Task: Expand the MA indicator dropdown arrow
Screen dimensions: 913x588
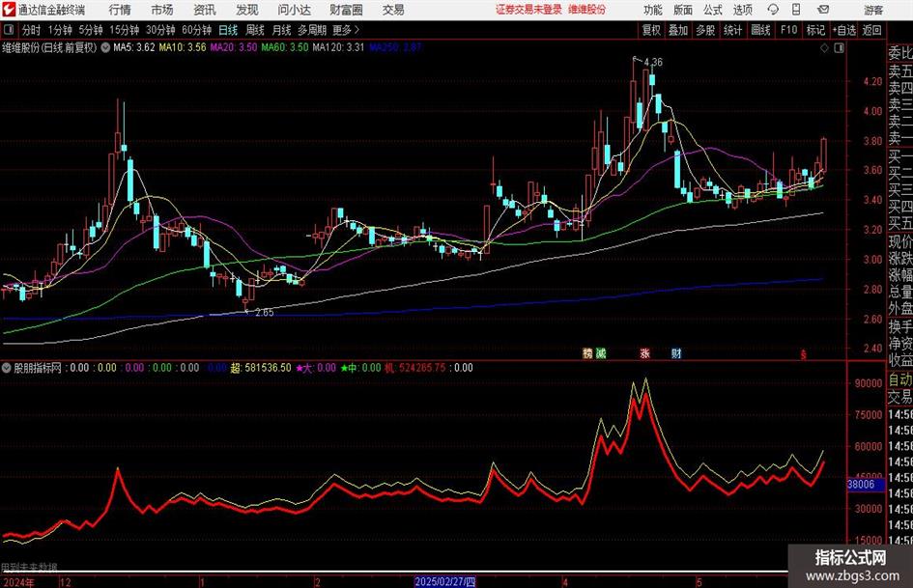Action: point(105,47)
